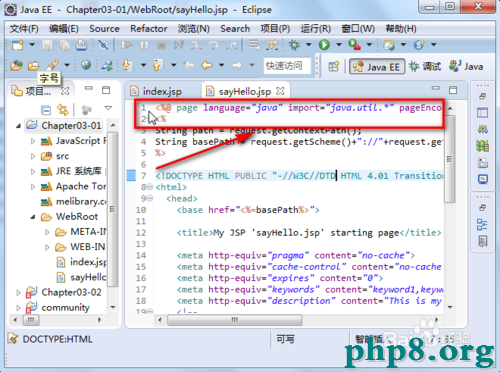Open the Debug dropdown arrow
The image size is (500, 372).
309,44
